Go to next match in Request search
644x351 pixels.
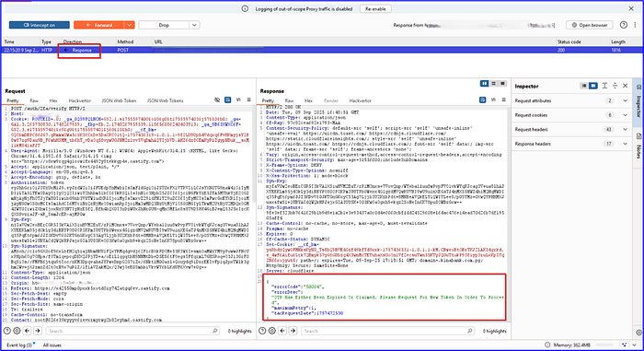coord(38,331)
